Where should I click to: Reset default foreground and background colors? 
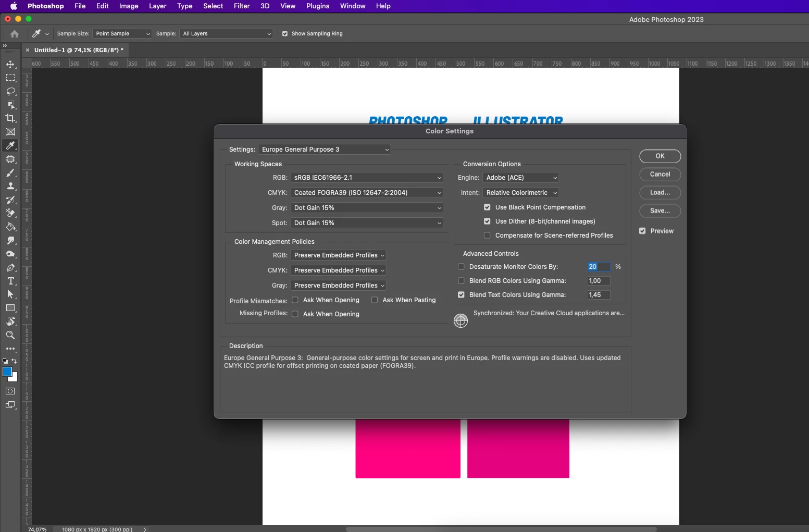[x=5, y=361]
